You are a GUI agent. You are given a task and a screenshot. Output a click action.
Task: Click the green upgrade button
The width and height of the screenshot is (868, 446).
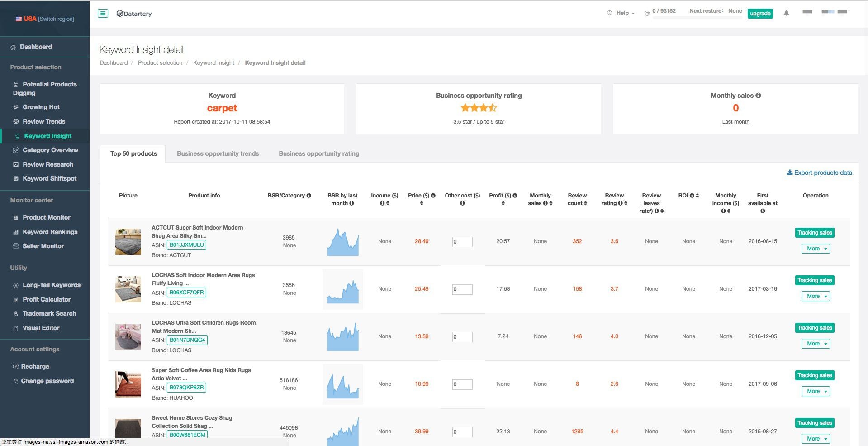[x=760, y=14]
